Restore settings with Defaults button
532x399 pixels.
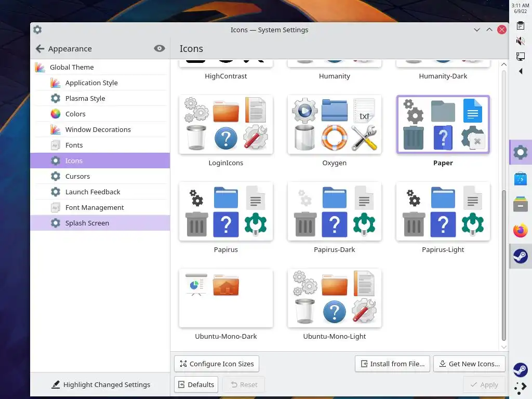tap(196, 384)
